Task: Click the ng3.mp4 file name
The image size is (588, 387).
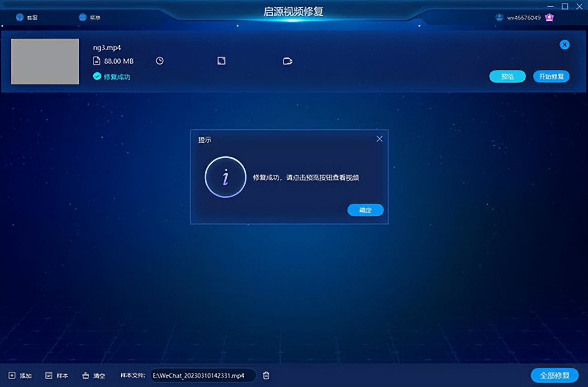Action: pos(106,47)
